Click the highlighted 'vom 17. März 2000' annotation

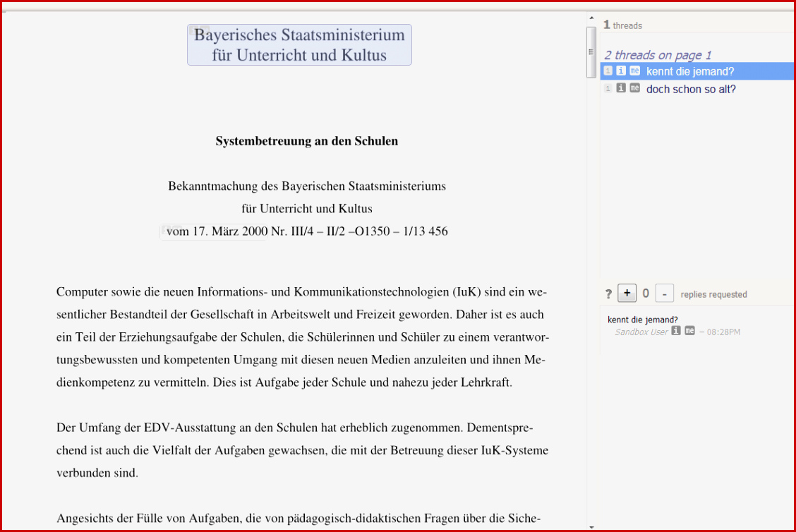pos(215,231)
